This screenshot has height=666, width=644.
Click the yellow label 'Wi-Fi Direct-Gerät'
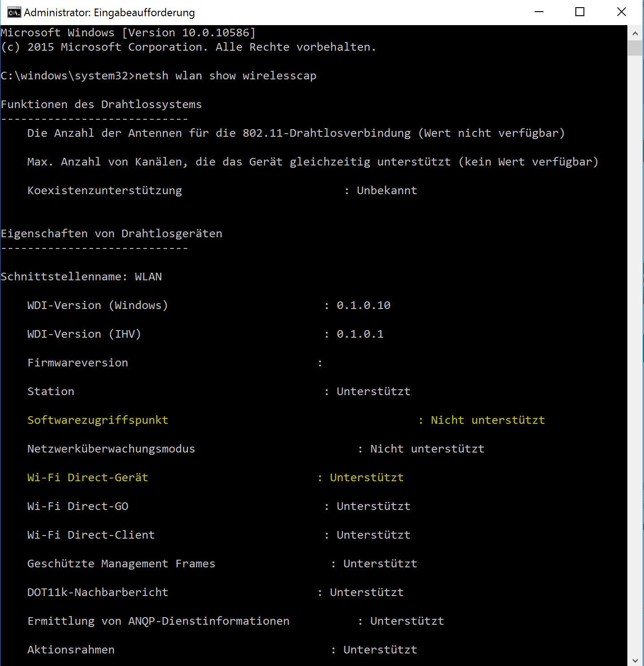pos(88,478)
